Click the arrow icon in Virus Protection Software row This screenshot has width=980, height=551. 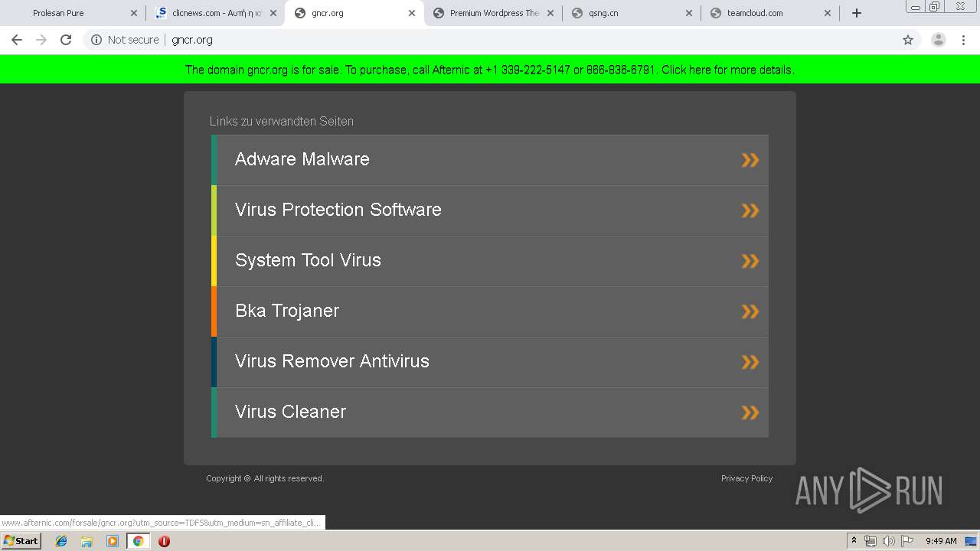(750, 210)
